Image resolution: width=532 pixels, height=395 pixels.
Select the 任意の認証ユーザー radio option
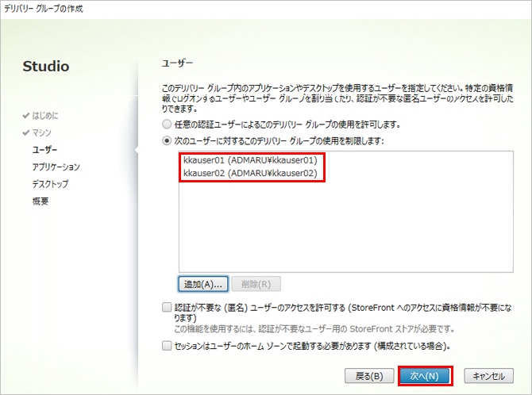point(166,125)
